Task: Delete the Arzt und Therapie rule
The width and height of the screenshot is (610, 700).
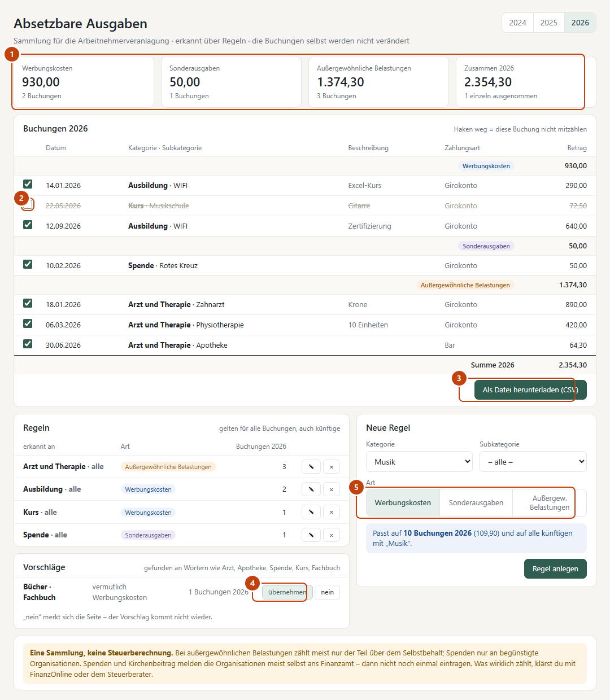Action: click(x=332, y=467)
